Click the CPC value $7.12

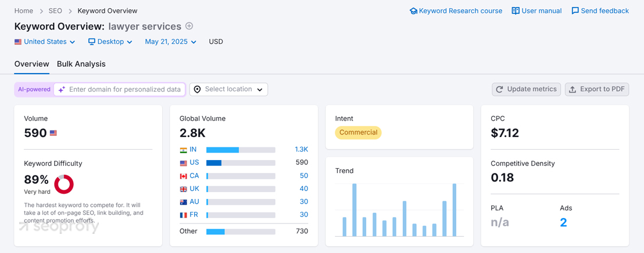point(505,133)
